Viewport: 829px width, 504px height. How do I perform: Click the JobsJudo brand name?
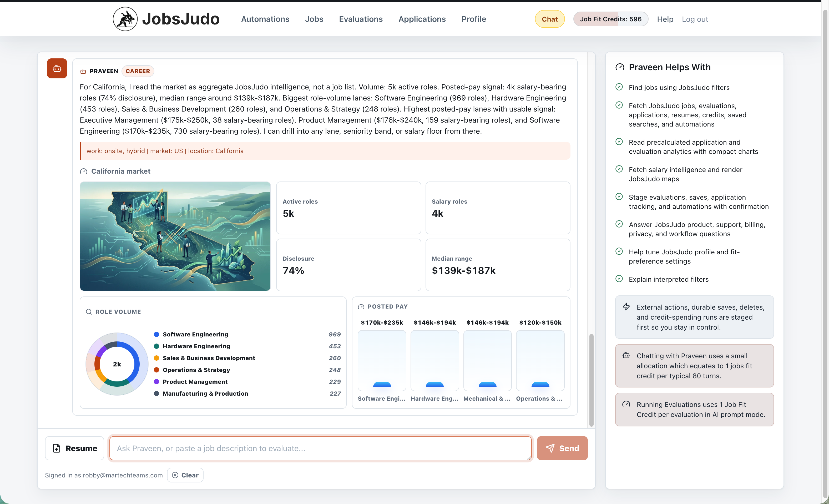[181, 19]
